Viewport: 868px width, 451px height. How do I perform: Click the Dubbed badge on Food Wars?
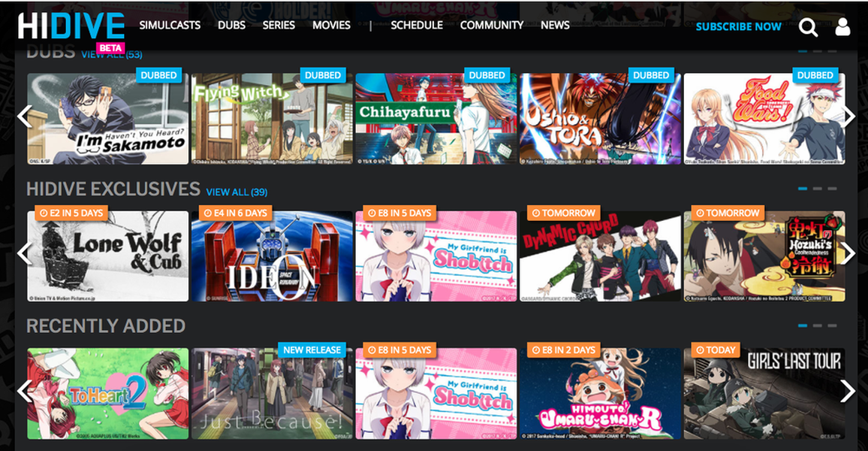coord(815,75)
